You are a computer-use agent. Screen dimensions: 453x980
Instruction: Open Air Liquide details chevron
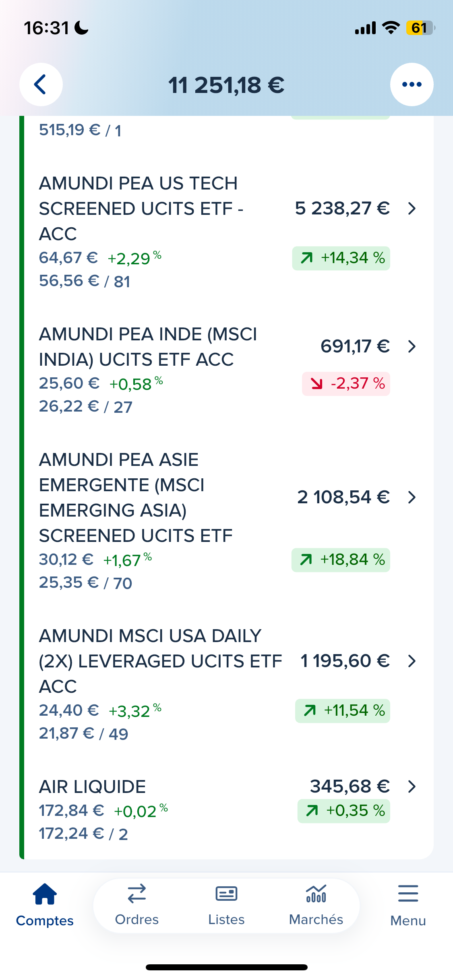412,786
